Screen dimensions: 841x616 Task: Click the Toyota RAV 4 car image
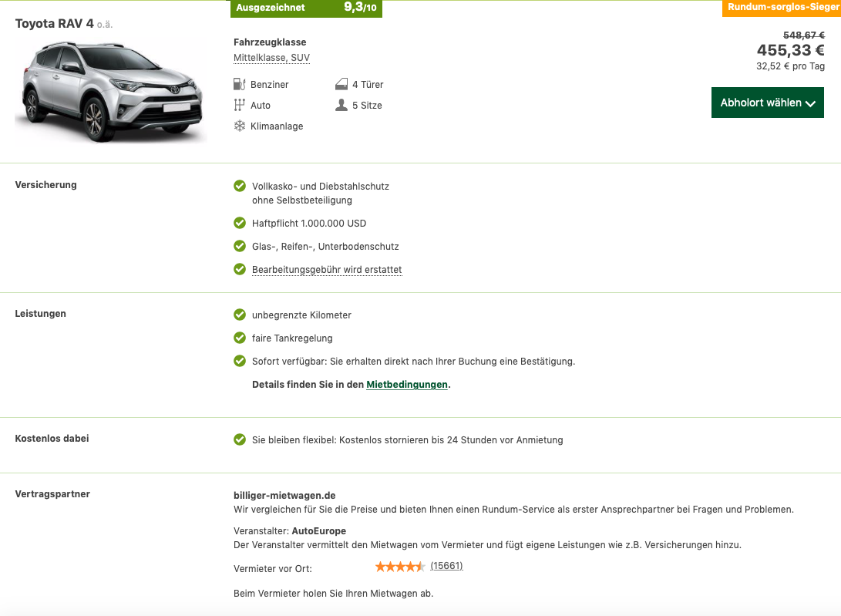tap(110, 92)
